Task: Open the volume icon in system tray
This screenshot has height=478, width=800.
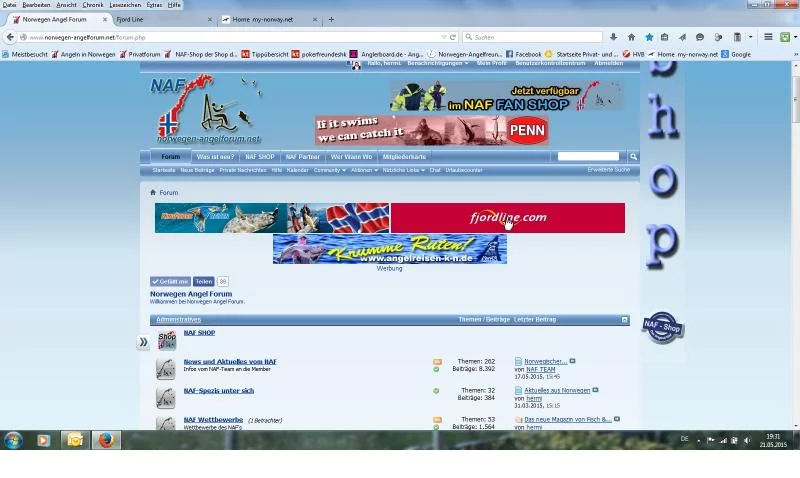Action: click(x=747, y=440)
